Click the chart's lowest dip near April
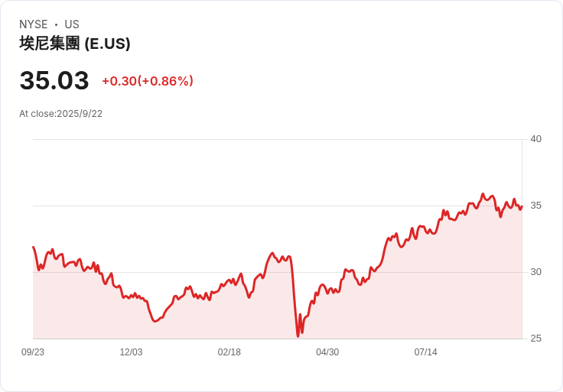 point(298,336)
